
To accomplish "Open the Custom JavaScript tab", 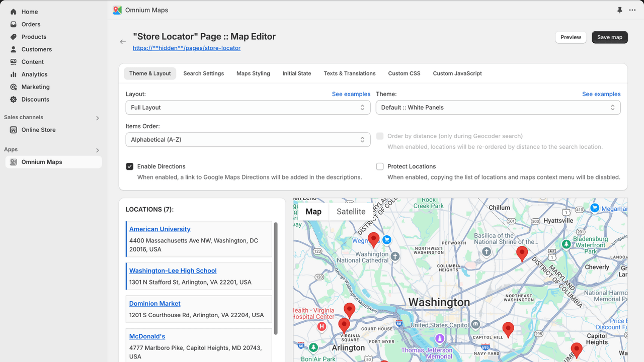I will pos(457,73).
